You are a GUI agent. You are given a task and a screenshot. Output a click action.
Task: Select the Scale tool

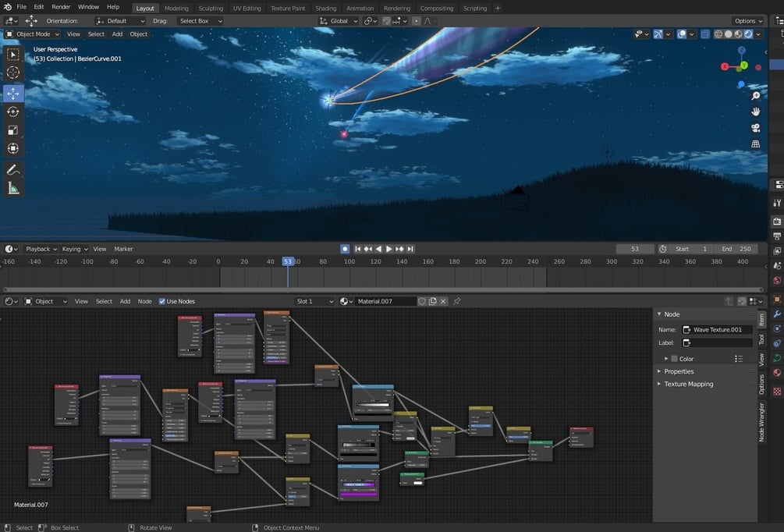pos(13,130)
